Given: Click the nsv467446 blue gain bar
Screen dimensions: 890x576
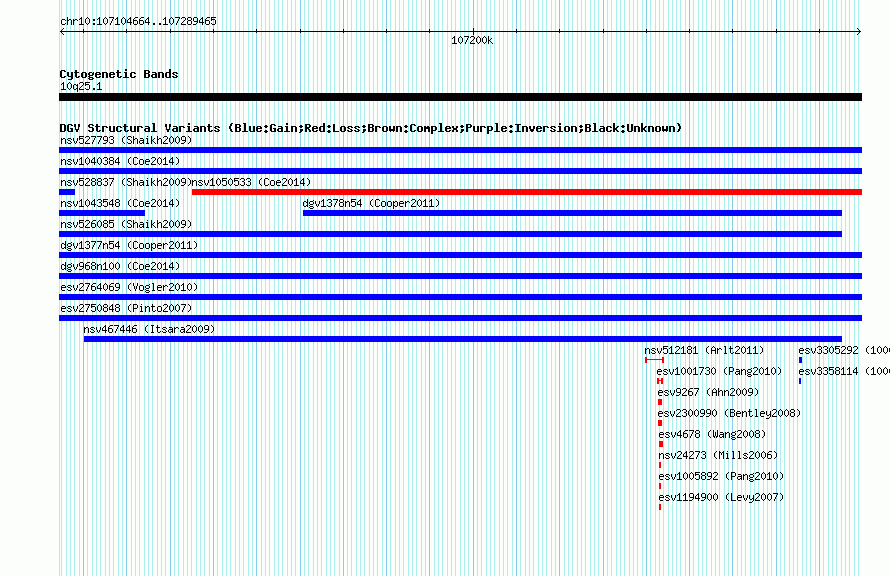Looking at the screenshot, I should point(463,339).
